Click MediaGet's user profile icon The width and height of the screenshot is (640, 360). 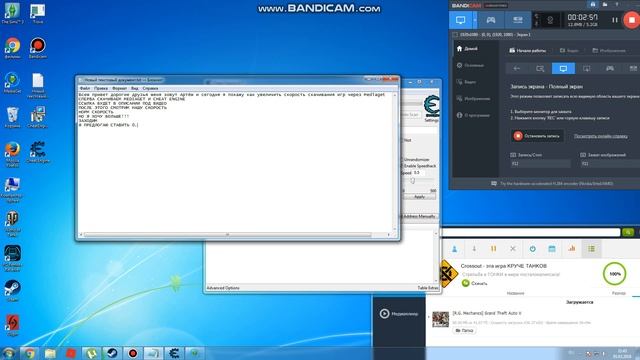click(454, 249)
